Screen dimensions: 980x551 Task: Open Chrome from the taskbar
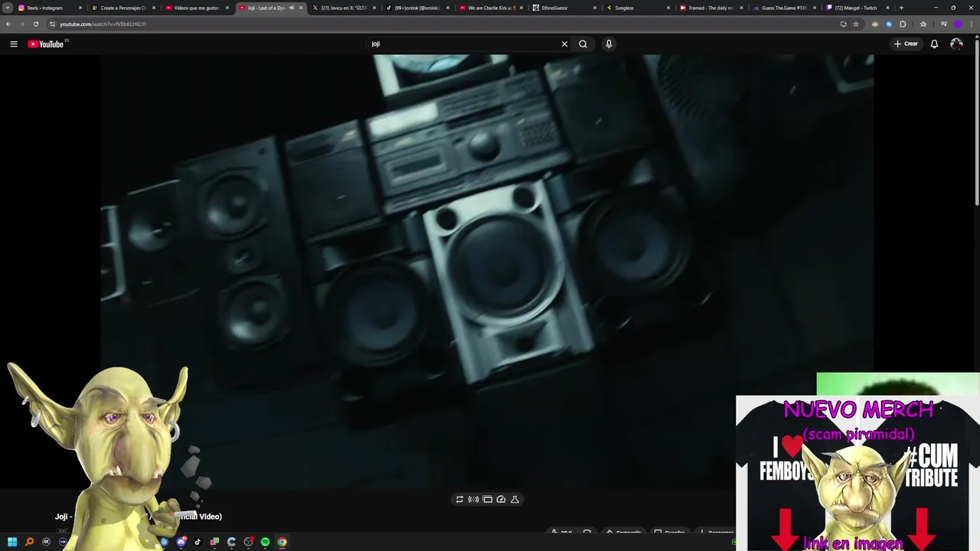tap(282, 542)
